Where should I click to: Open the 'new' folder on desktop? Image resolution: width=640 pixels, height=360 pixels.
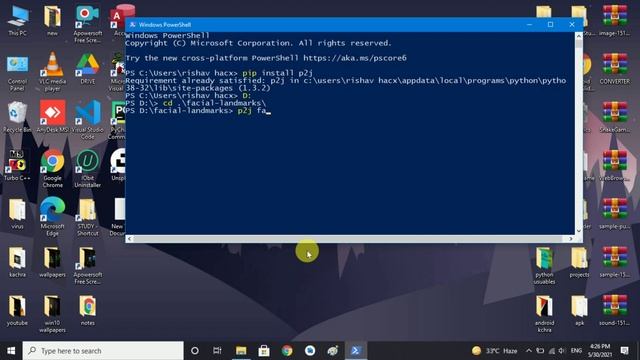point(52,21)
